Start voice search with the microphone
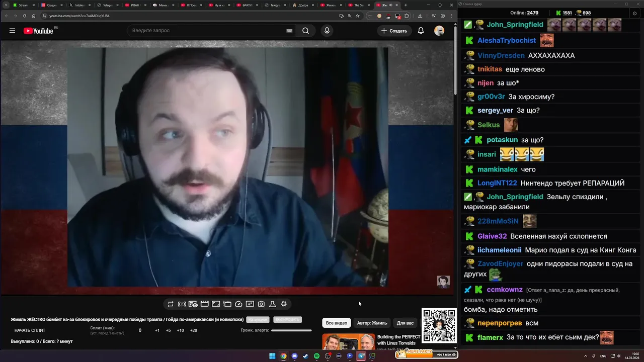Image resolution: width=644 pixels, height=362 pixels. (x=327, y=31)
